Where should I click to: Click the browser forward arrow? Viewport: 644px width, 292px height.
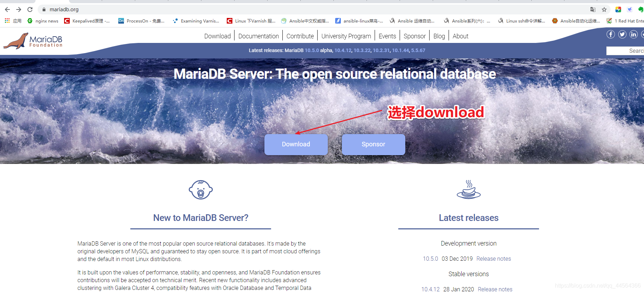click(19, 9)
